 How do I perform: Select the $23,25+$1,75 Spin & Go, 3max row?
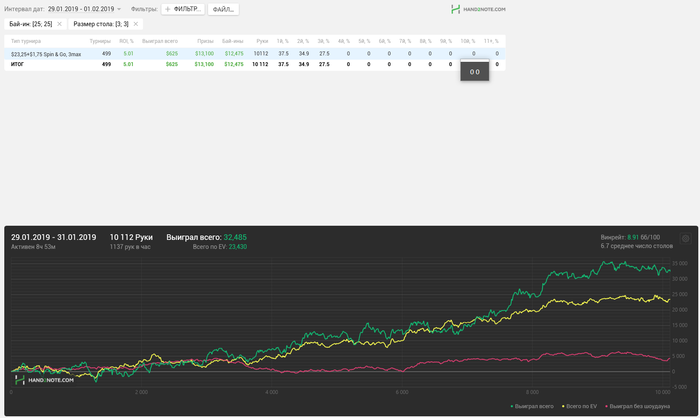coord(255,54)
